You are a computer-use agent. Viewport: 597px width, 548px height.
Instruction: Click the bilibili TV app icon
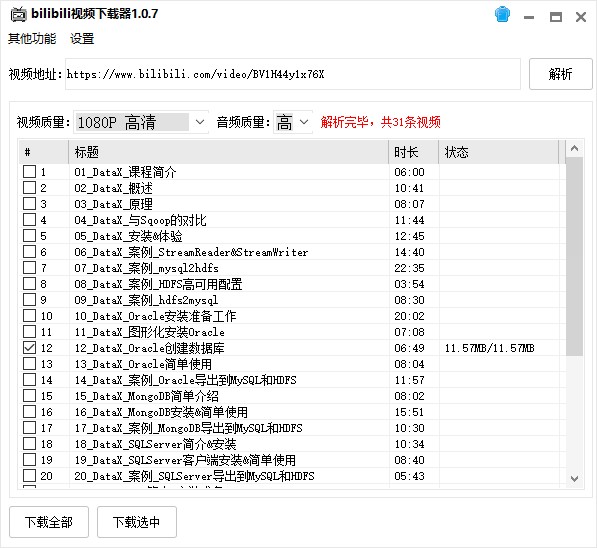pos(18,14)
